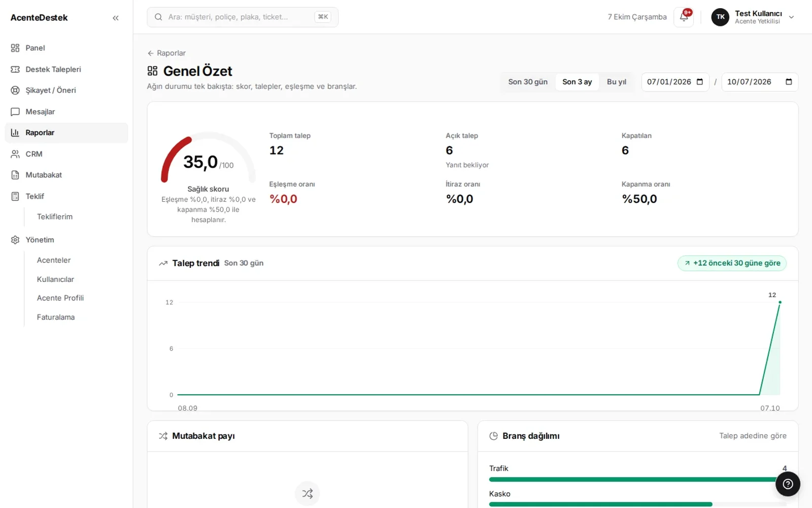Click the help question mark button
Screen dimensions: 812x508
(788, 484)
